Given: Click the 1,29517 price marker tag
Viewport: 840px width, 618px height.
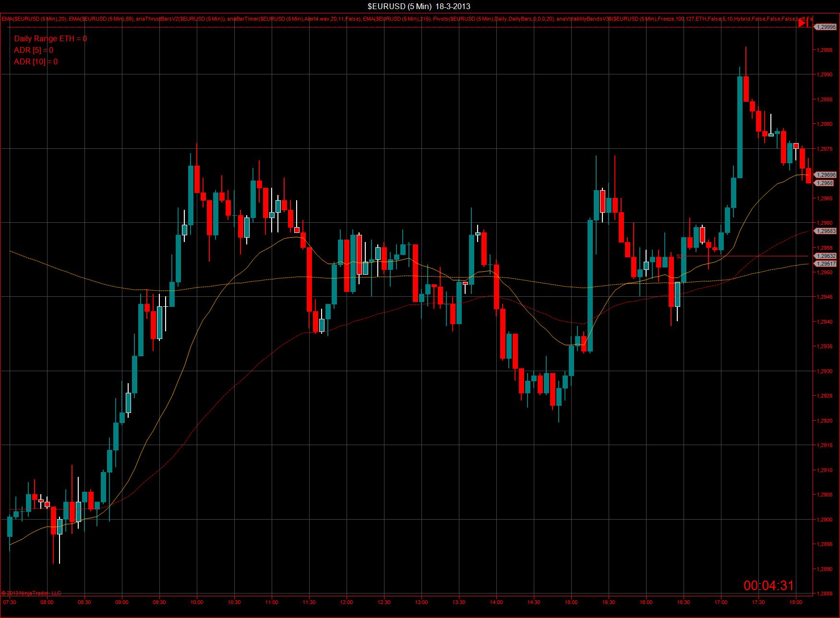Looking at the screenshot, I should click(826, 264).
